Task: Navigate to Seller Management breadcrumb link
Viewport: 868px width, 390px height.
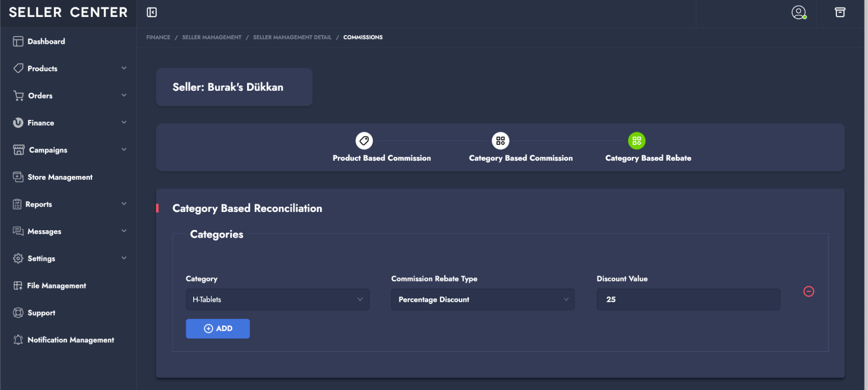Action: (211, 37)
